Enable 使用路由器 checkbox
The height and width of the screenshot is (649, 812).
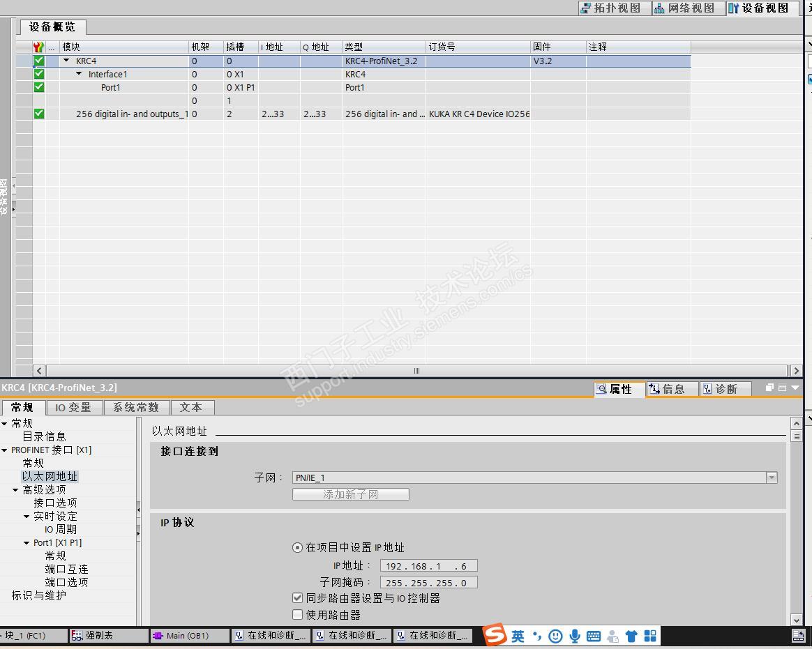[297, 615]
